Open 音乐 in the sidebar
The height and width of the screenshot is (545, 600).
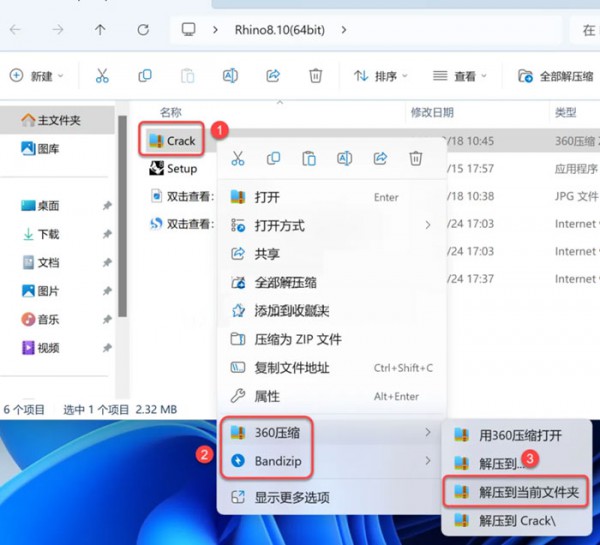pos(40,319)
